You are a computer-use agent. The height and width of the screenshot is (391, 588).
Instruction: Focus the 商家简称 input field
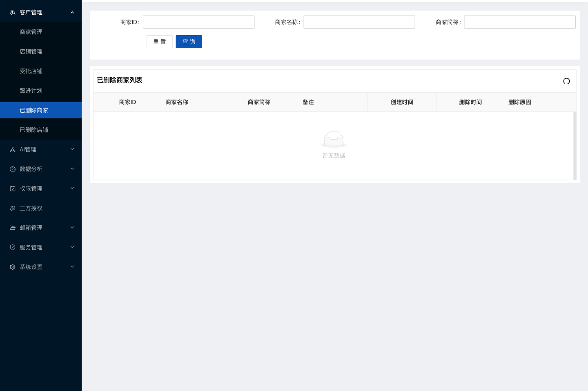520,22
